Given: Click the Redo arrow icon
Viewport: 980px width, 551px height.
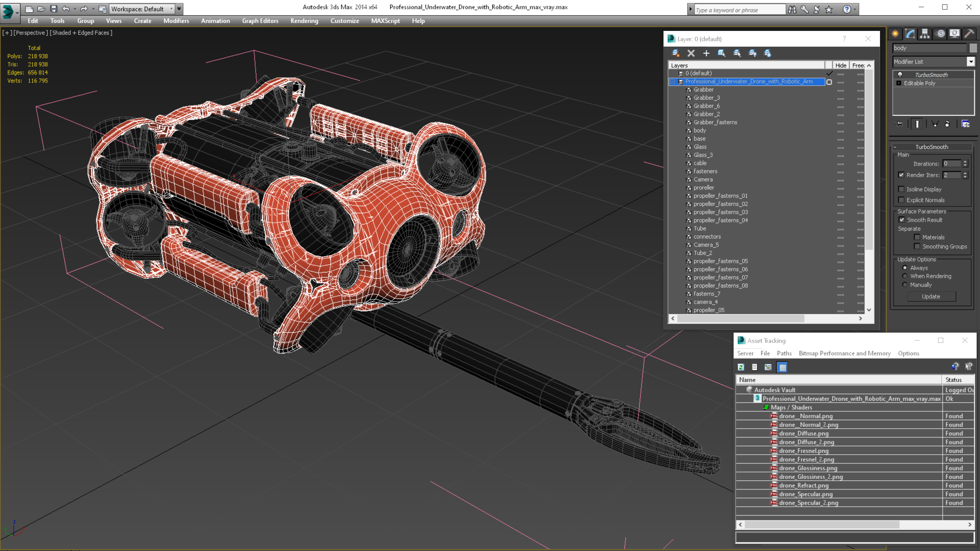Looking at the screenshot, I should [84, 9].
